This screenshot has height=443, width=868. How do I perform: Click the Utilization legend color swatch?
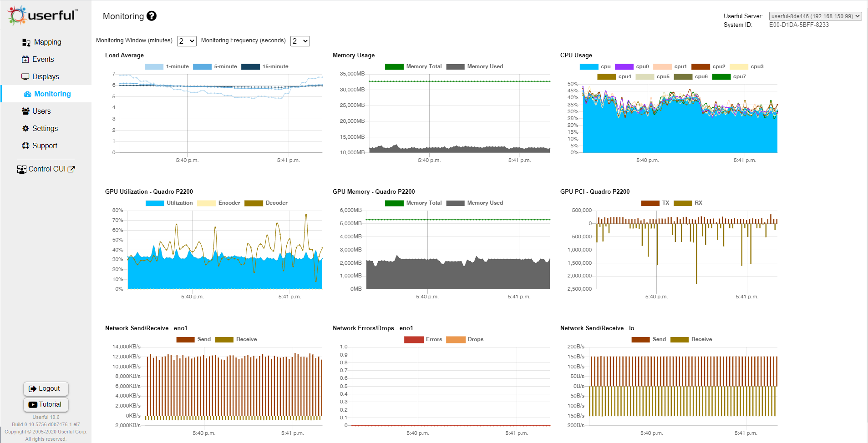pos(155,203)
